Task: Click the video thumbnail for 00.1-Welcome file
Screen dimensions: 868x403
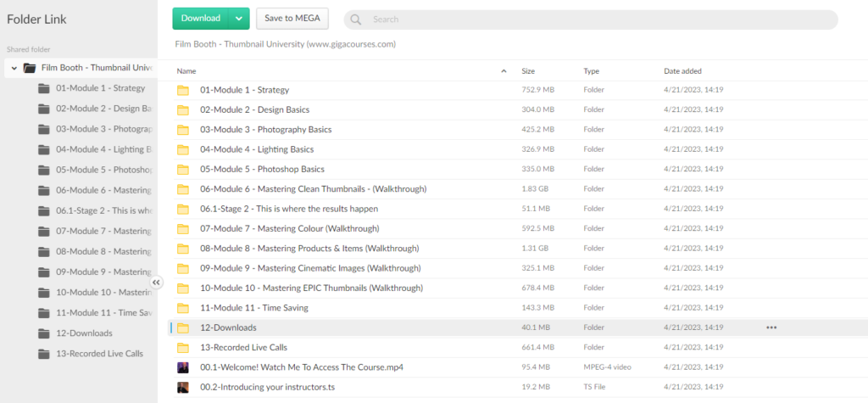Action: [x=183, y=367]
